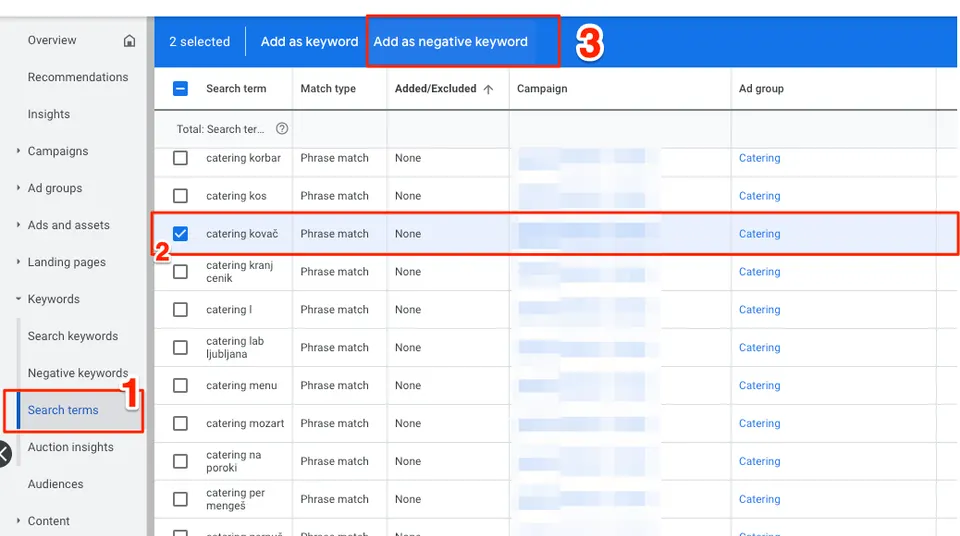Check the catering korbar row checkbox
The image size is (960, 536).
180,158
